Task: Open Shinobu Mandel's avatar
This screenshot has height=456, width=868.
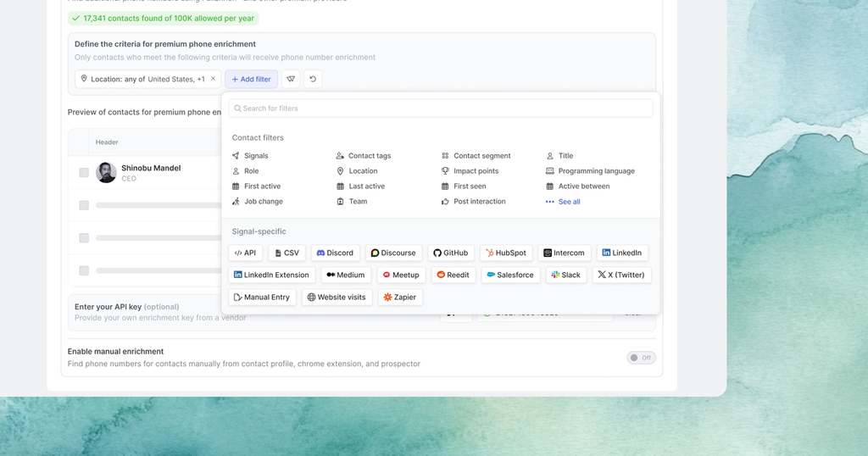Action: tap(106, 173)
